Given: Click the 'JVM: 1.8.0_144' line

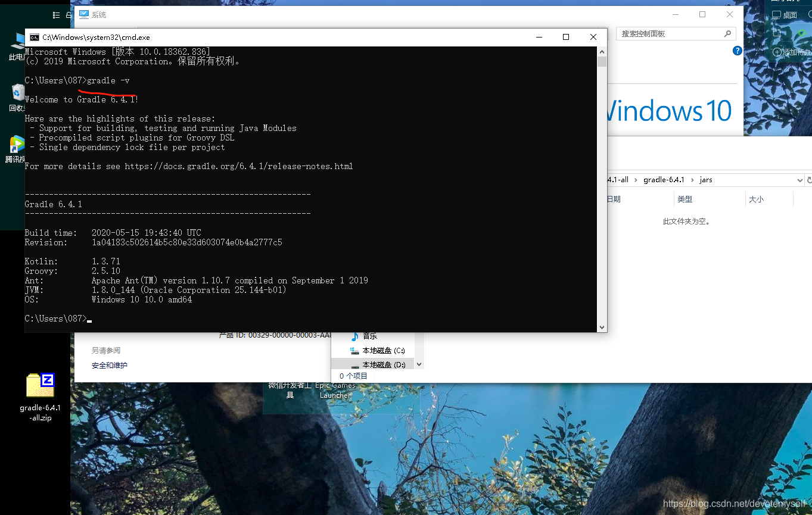Looking at the screenshot, I should click(155, 290).
